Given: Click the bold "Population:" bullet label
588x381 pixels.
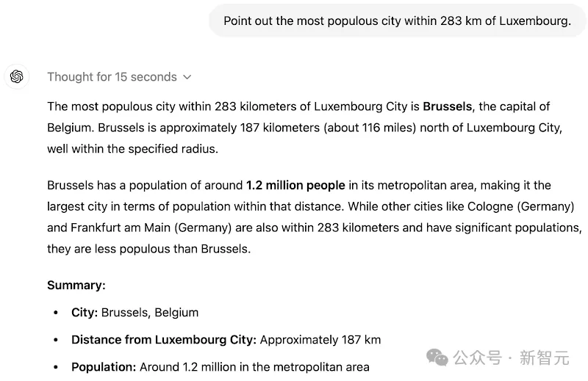Looking at the screenshot, I should click(x=104, y=367).
